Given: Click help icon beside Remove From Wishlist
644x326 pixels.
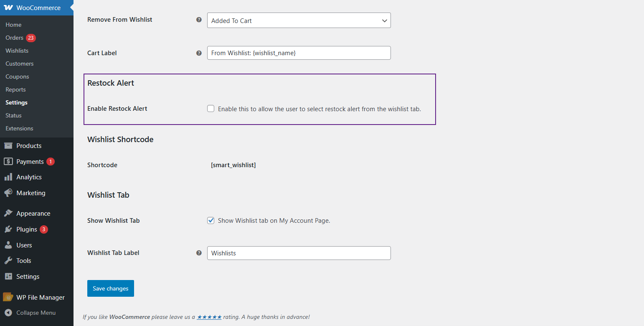Looking at the screenshot, I should (x=199, y=20).
